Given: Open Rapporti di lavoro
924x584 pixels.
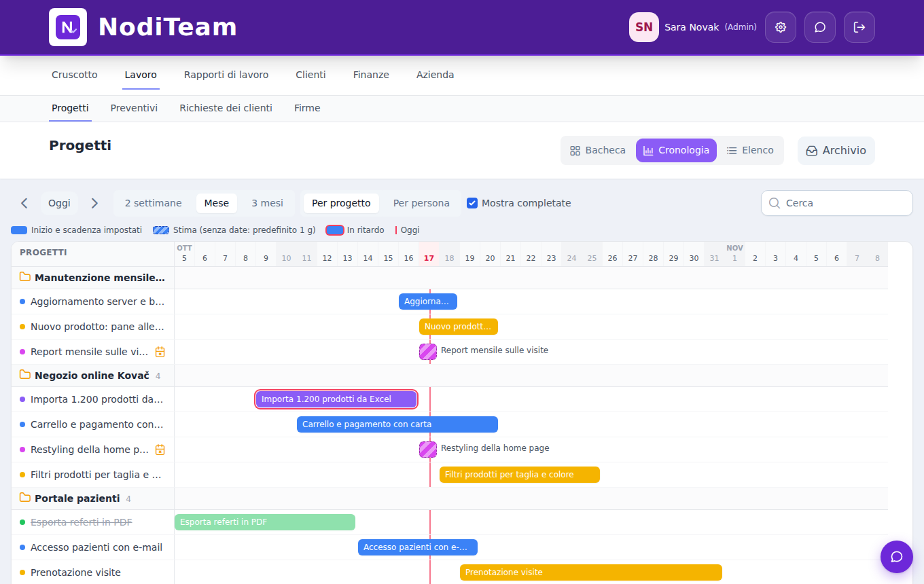Looking at the screenshot, I should pyautogui.click(x=226, y=75).
